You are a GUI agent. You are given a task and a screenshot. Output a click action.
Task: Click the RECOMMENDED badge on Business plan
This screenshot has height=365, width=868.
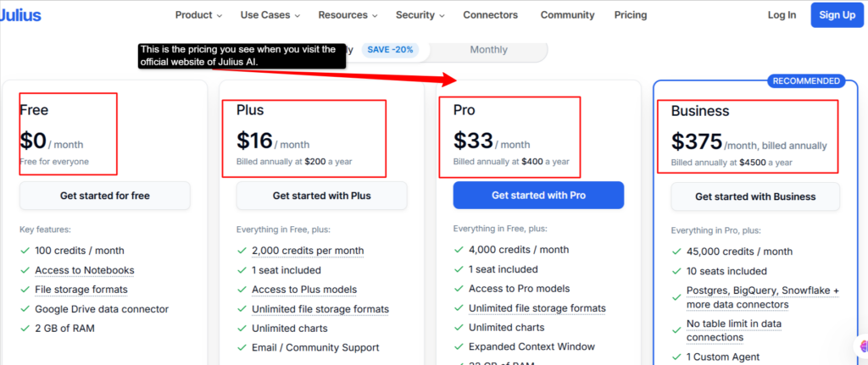(806, 81)
